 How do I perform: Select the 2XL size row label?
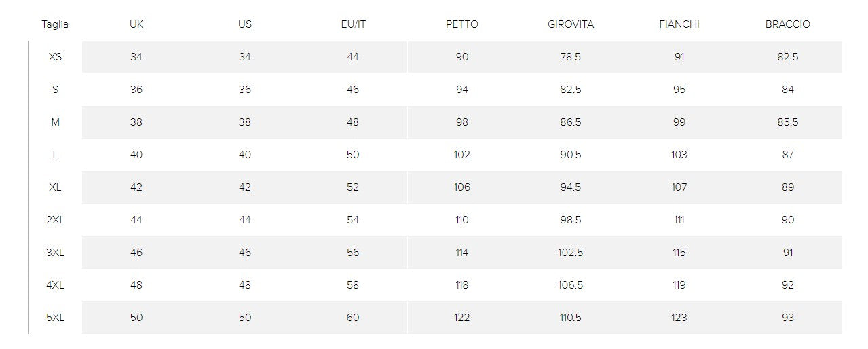click(55, 220)
